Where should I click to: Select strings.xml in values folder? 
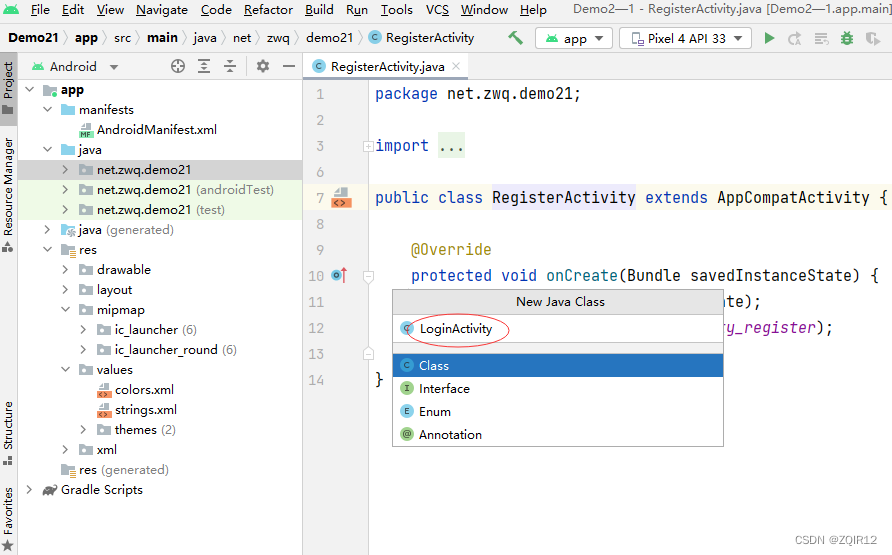point(146,410)
